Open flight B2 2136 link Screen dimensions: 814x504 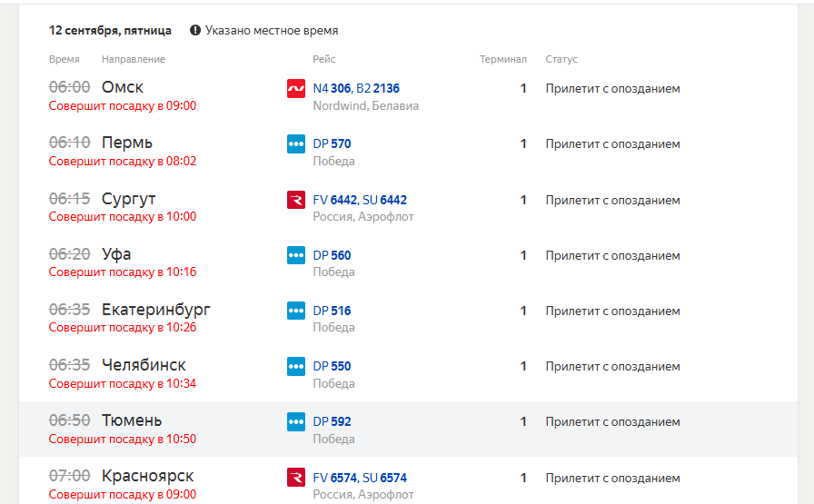coord(378,88)
